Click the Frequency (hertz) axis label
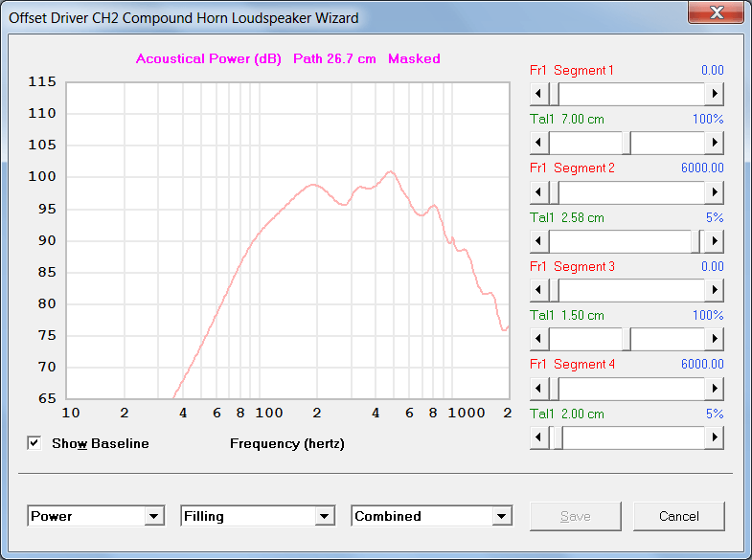Image resolution: width=752 pixels, height=560 pixels. (x=287, y=443)
